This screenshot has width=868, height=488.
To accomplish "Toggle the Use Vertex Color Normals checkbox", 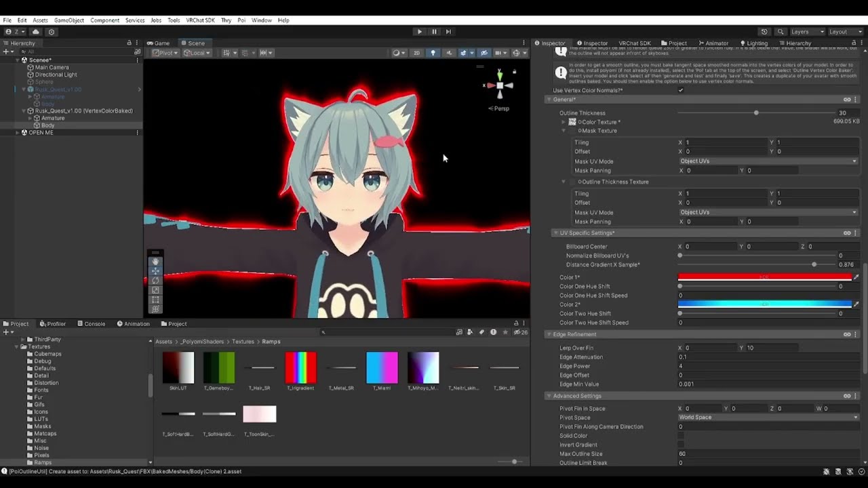I will click(x=681, y=90).
